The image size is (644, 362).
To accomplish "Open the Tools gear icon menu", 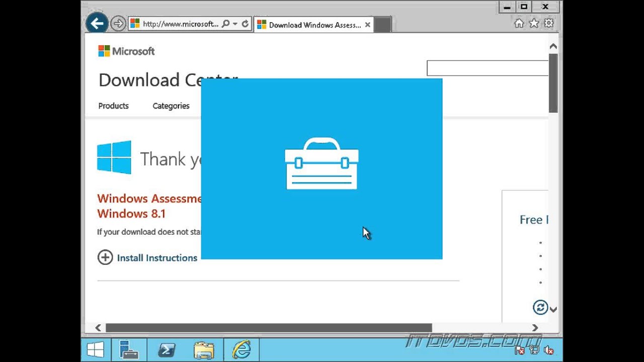I will point(549,24).
